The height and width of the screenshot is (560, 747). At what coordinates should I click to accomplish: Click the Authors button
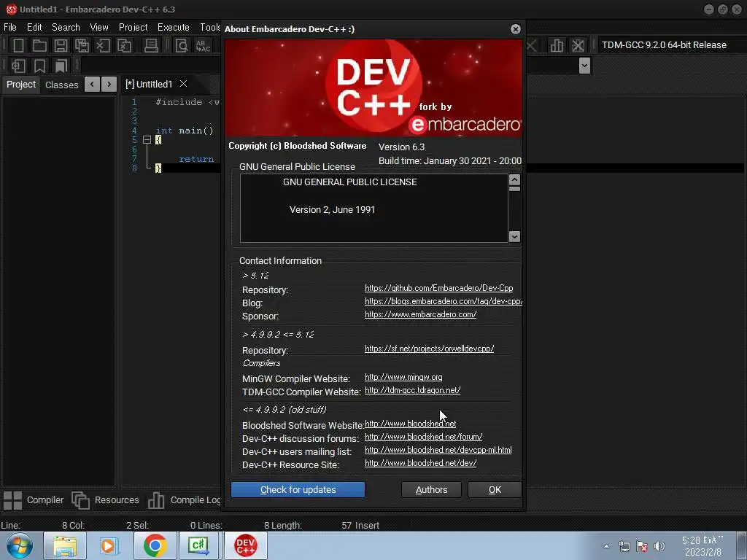(x=431, y=489)
